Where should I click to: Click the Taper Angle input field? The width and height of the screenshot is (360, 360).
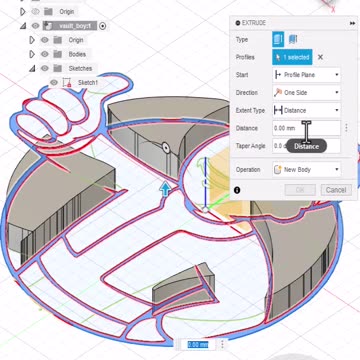coord(306,146)
